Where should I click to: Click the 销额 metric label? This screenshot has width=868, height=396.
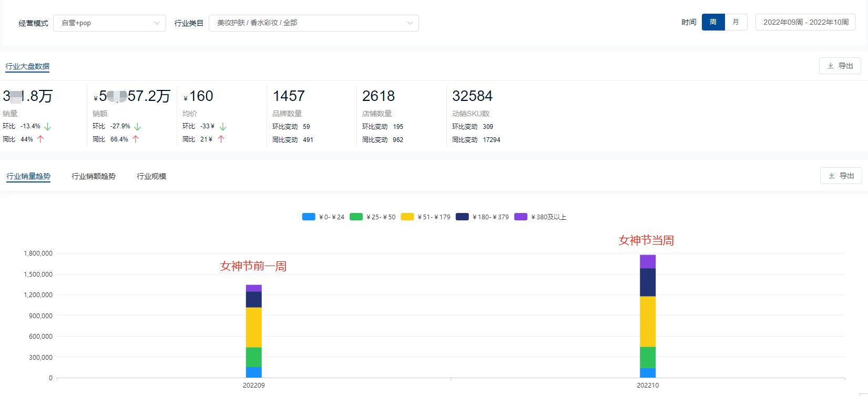(100, 114)
